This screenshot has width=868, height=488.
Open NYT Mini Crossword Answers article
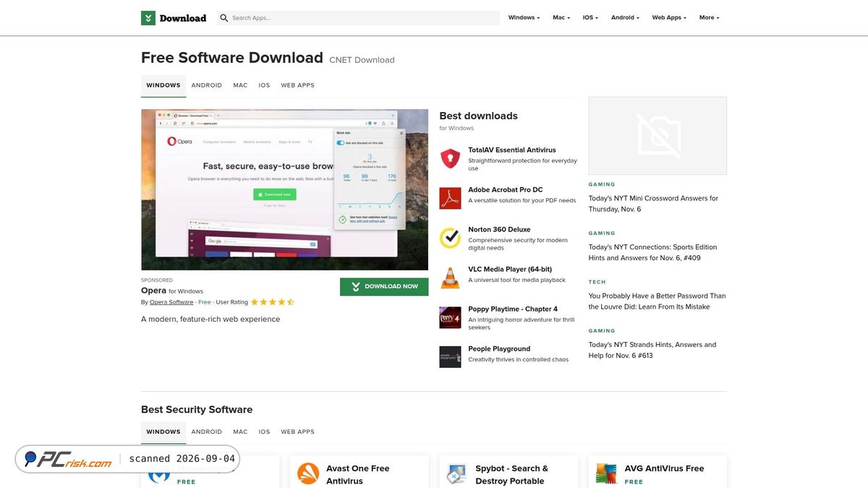653,204
